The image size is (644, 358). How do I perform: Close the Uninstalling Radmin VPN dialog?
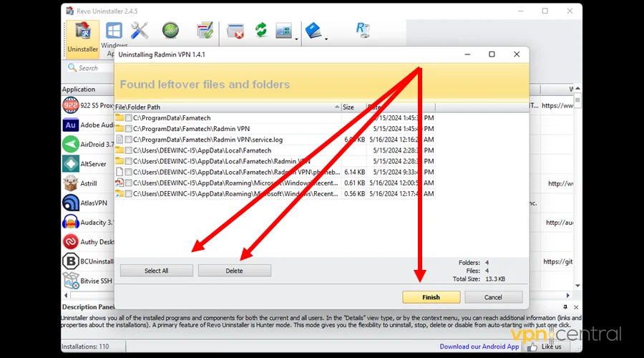[517, 54]
